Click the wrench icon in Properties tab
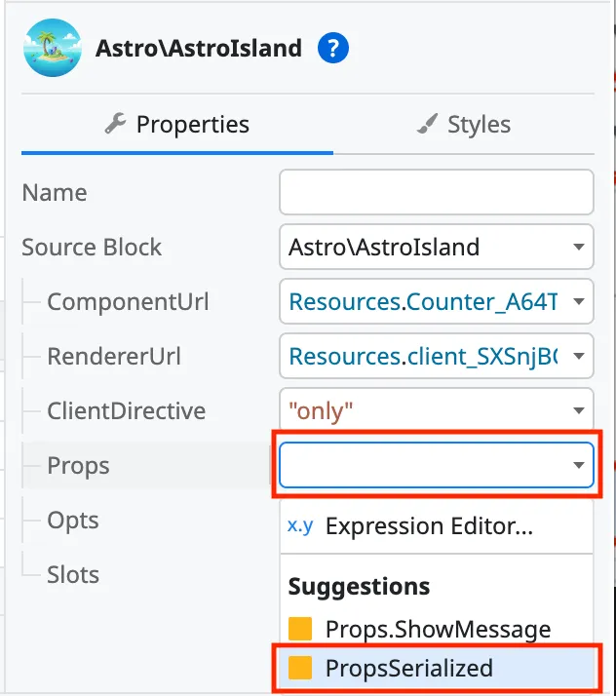This screenshot has height=696, width=616. point(115,124)
